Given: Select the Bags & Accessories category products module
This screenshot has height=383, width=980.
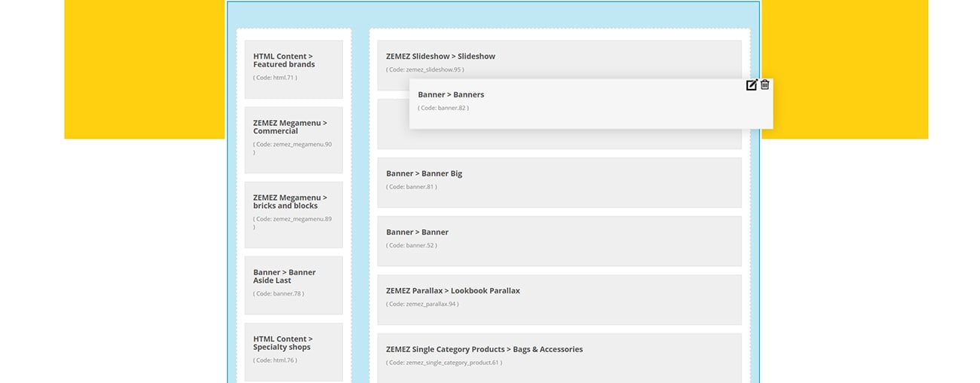Looking at the screenshot, I should 559,358.
